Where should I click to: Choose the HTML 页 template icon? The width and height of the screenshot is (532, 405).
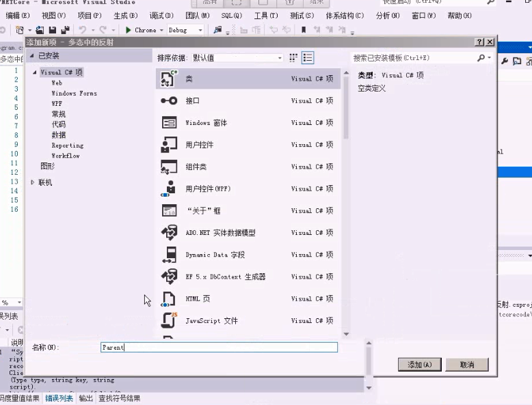[x=169, y=298]
